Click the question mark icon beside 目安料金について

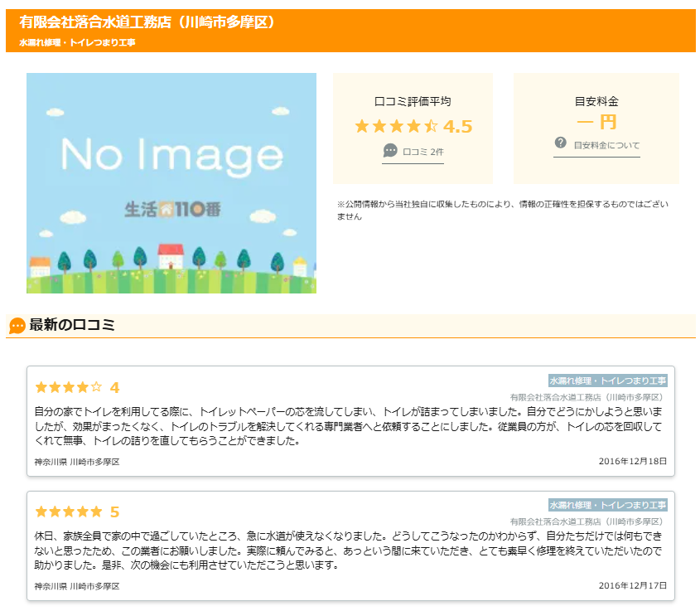[561, 143]
